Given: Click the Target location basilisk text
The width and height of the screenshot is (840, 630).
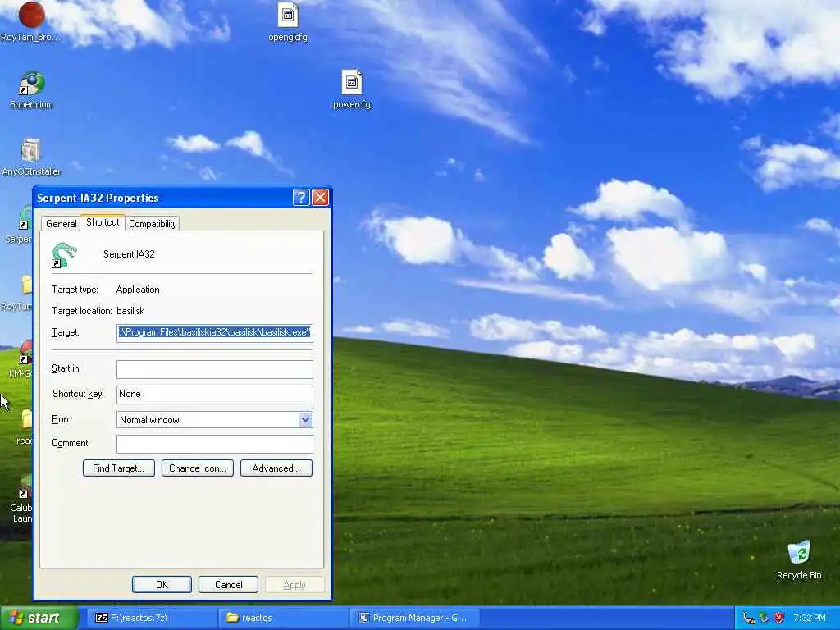Looking at the screenshot, I should click(130, 311).
